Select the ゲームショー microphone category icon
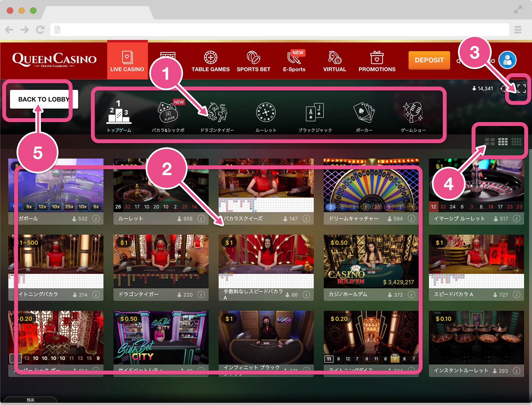This screenshot has height=405, width=532. [x=413, y=117]
